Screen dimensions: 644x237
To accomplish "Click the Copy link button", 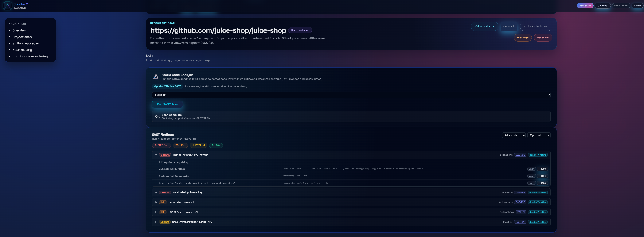I will 509,26.
